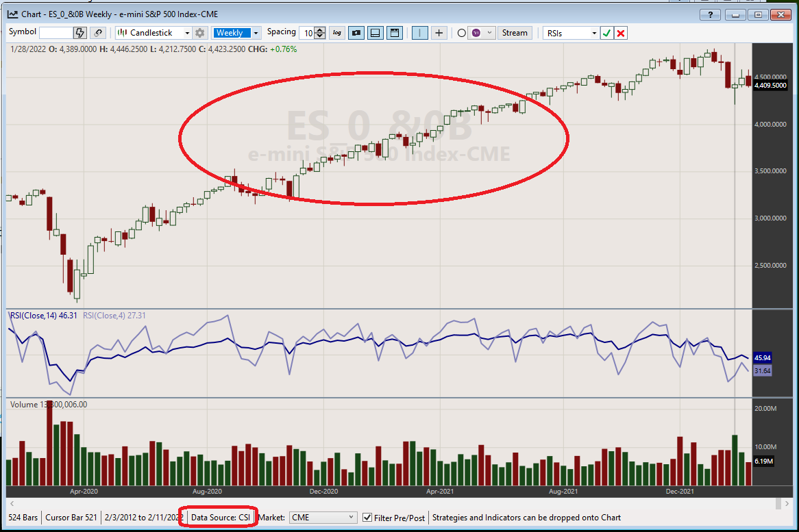
Task: Toggle the bottom pane layout icon
Action: (375, 33)
